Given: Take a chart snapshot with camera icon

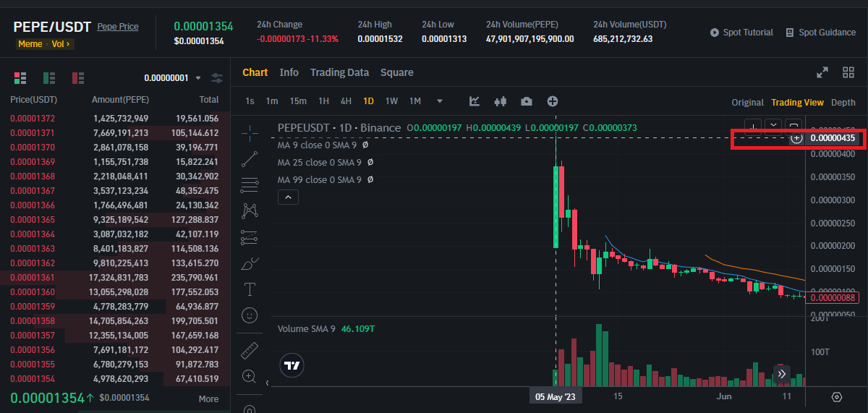Looking at the screenshot, I should 527,101.
